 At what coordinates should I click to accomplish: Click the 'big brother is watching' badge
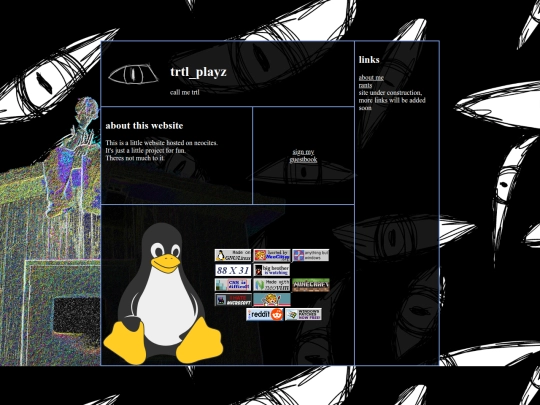(x=272, y=270)
